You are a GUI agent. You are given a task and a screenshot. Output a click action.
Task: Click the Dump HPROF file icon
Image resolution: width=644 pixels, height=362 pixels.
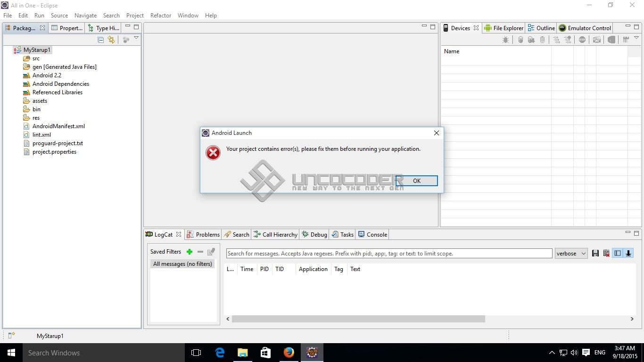click(x=531, y=40)
